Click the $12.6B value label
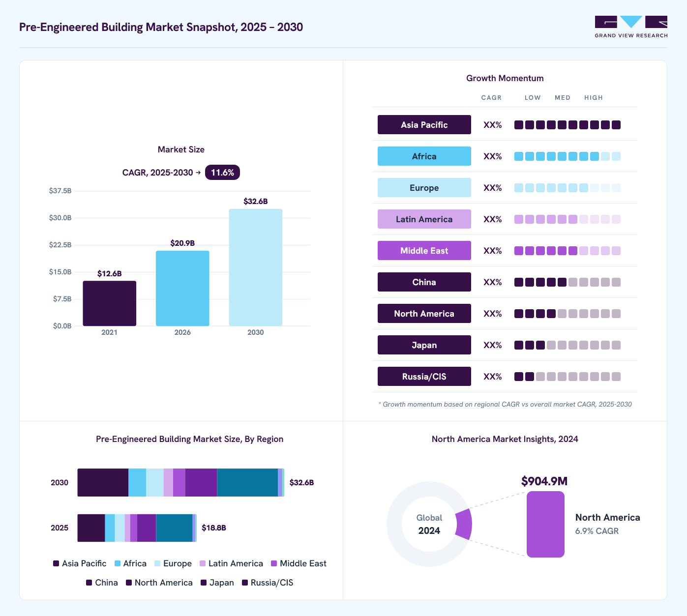Image resolution: width=687 pixels, height=616 pixels. [109, 273]
